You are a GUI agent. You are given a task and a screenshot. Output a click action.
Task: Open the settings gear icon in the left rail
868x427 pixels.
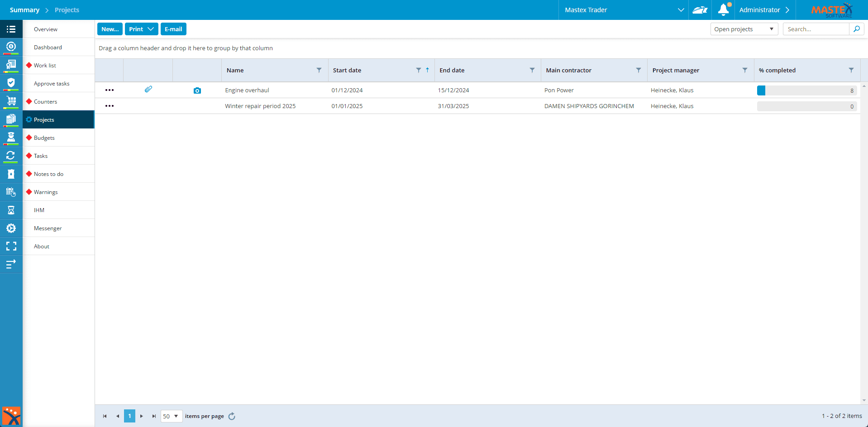click(x=11, y=228)
